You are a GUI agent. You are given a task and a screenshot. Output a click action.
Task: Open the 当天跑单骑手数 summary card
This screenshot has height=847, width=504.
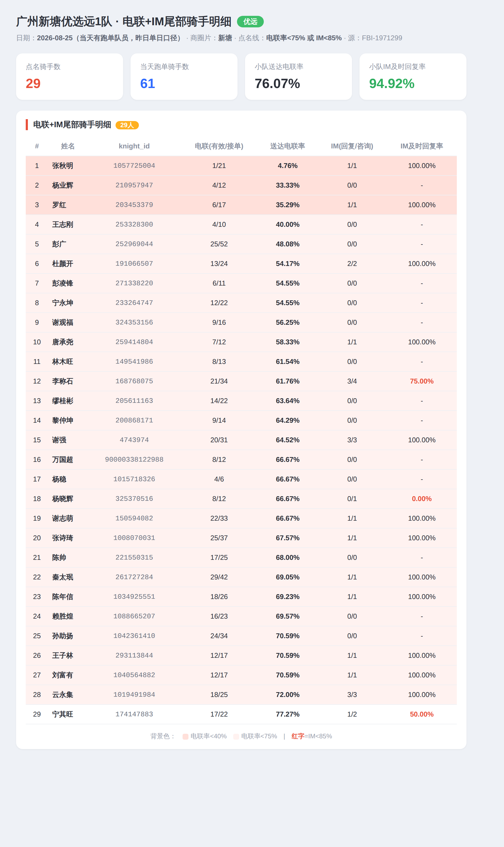(184, 76)
